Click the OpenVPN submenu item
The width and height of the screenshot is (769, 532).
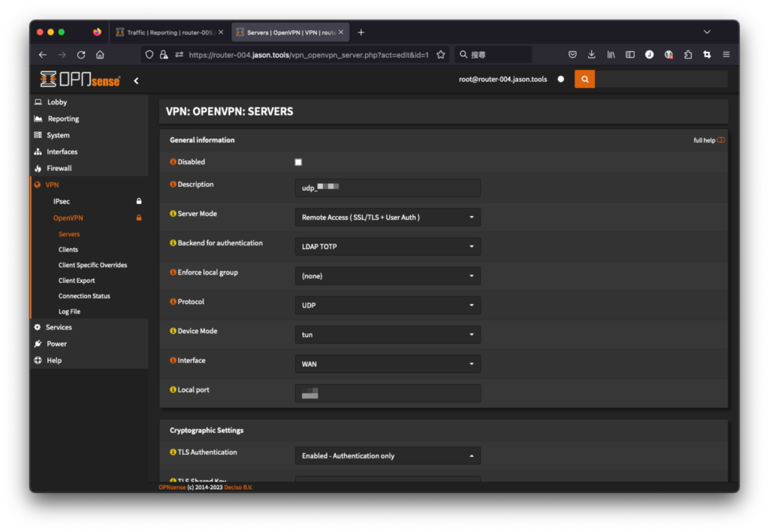[x=89, y=218]
